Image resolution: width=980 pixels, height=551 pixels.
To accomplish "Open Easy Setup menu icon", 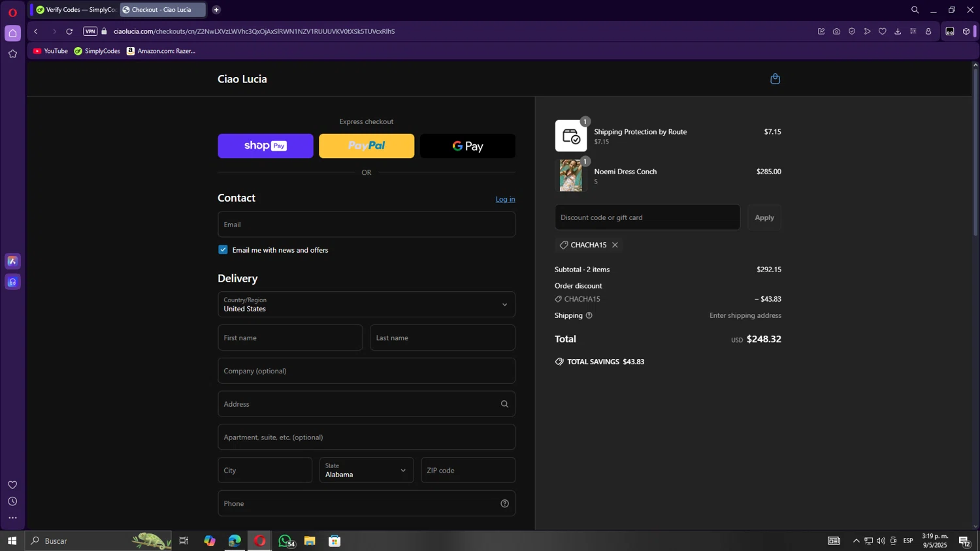I will pyautogui.click(x=913, y=31).
